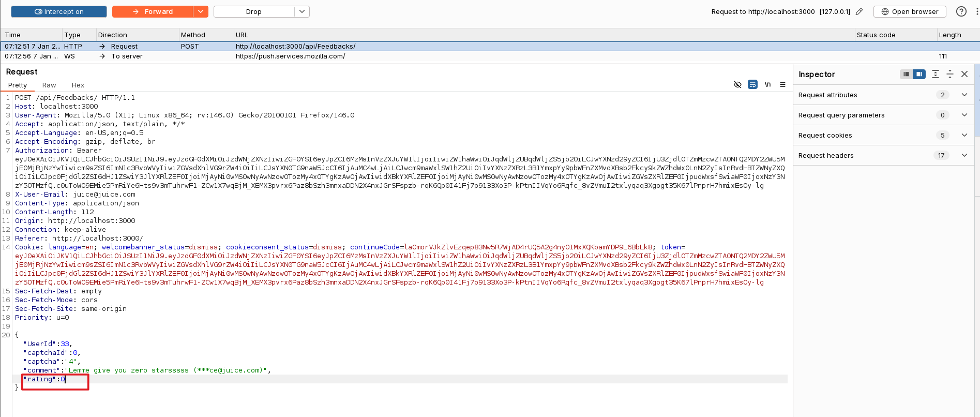Open the three-dot menu beside help icon

point(976,11)
